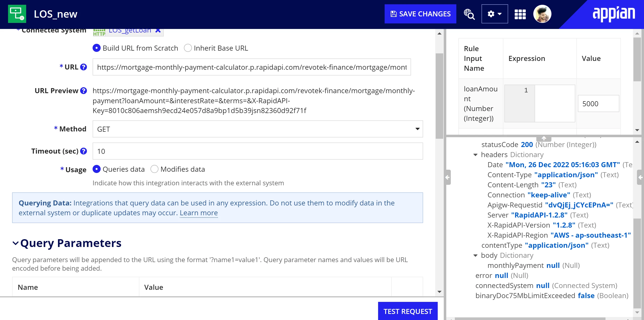Click rule inputs pane scroll up arrow

point(637,33)
